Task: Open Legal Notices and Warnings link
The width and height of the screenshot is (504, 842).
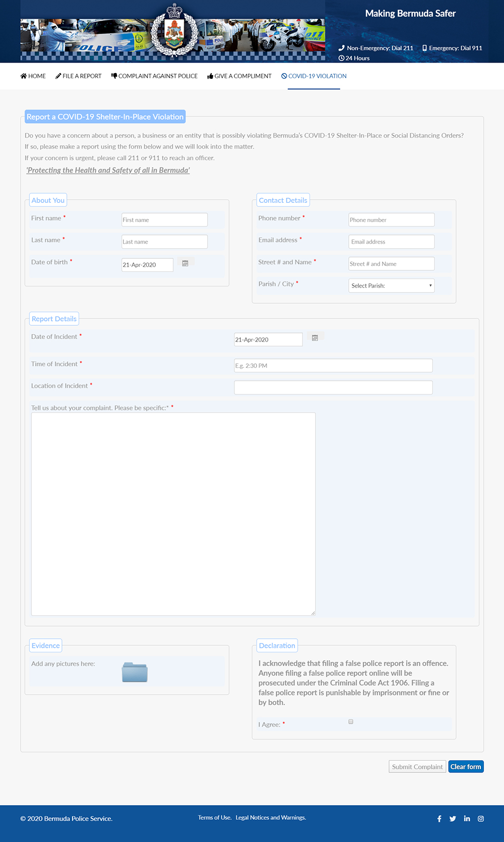Action: (x=271, y=818)
